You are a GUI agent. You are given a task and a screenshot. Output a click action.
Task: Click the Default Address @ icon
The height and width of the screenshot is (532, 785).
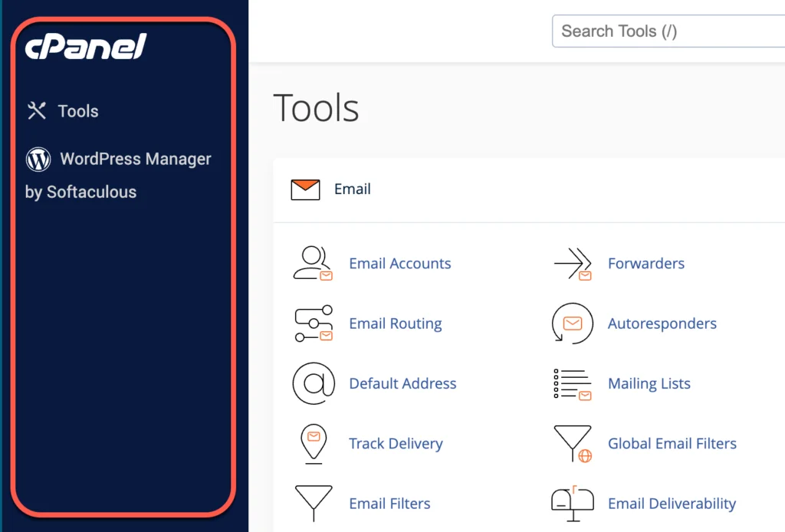tap(314, 383)
